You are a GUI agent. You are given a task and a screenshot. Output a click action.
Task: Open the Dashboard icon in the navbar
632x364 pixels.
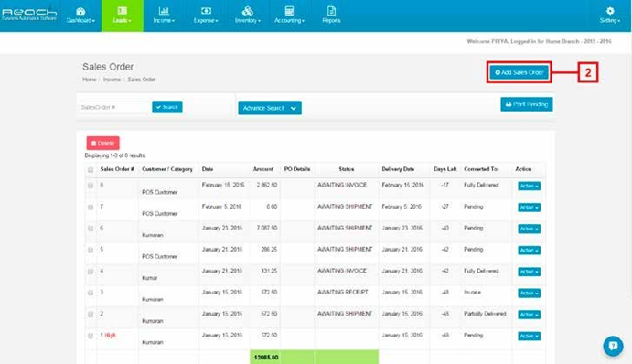coord(80,11)
